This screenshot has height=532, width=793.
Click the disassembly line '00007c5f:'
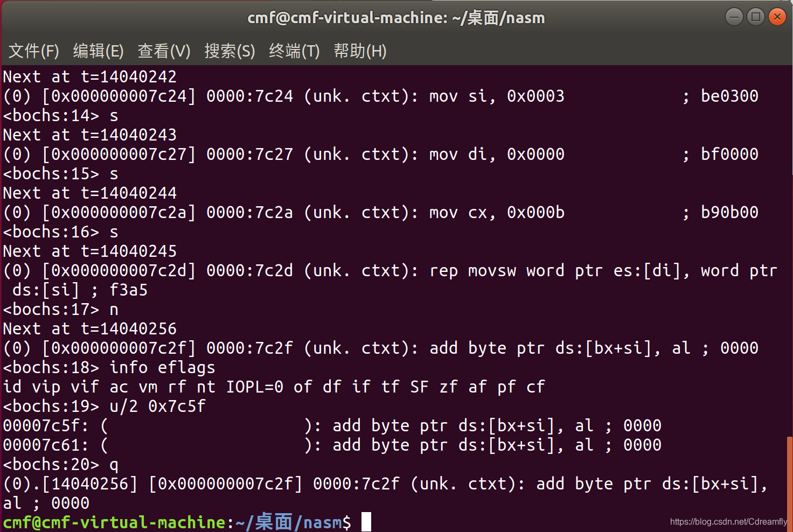332,425
